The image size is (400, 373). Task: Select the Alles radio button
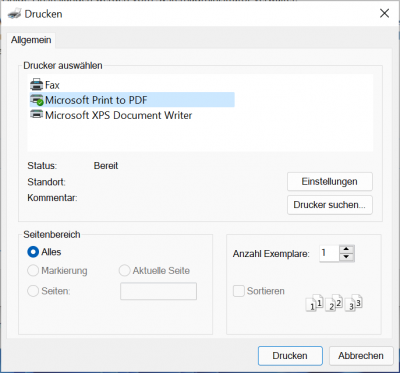pyautogui.click(x=33, y=252)
